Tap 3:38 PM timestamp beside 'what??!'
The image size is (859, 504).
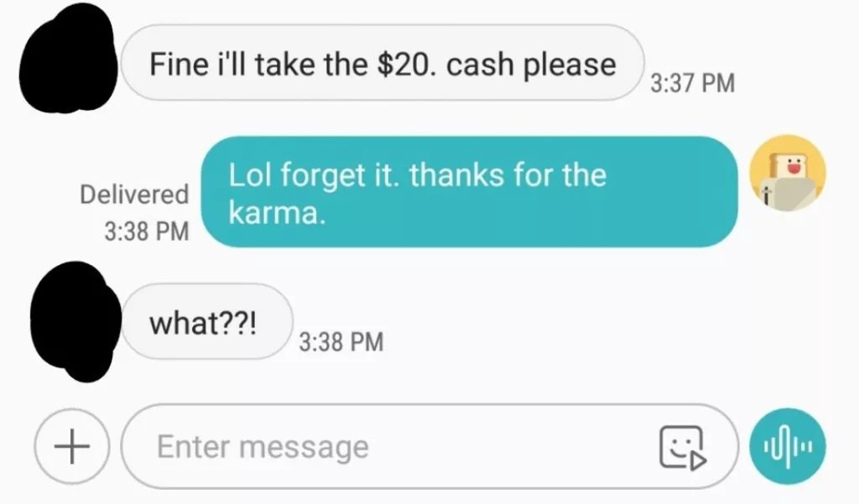point(341,342)
